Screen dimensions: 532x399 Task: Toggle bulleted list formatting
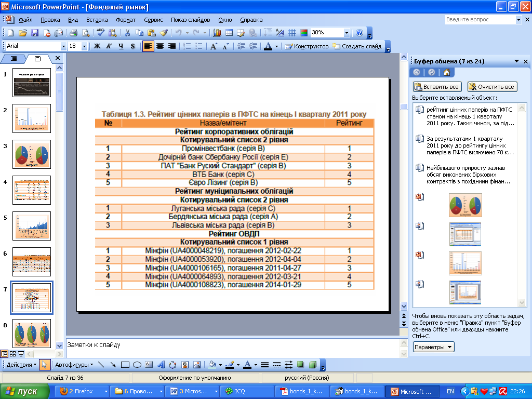[x=199, y=46]
